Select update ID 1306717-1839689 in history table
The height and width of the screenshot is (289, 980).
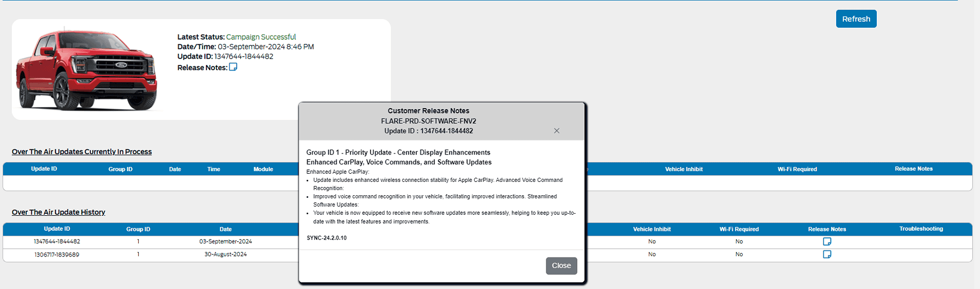coord(57,254)
